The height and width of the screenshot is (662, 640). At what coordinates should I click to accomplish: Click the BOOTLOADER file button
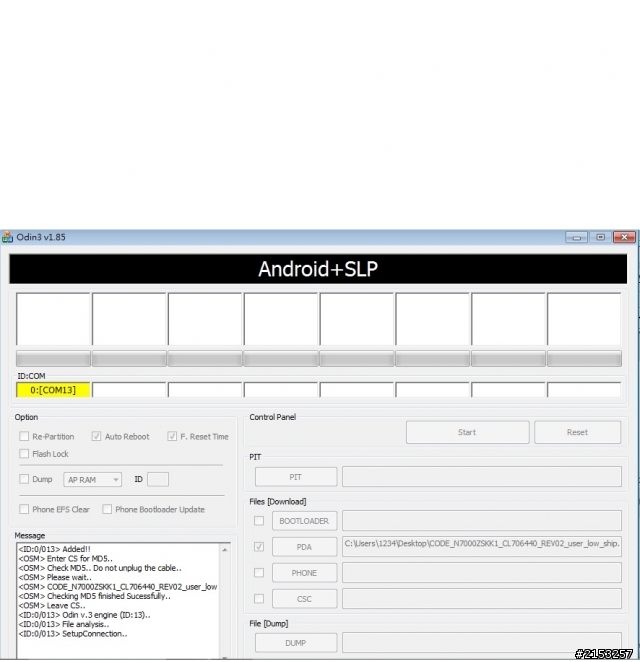(304, 521)
